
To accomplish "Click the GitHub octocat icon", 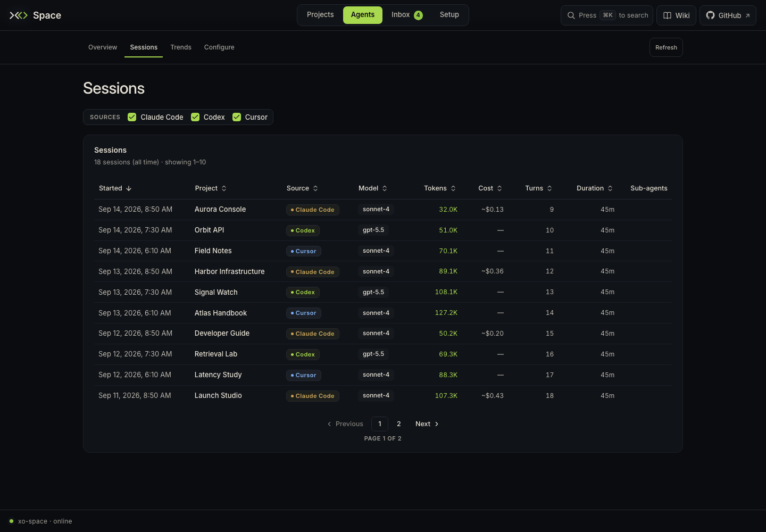I will point(710,15).
